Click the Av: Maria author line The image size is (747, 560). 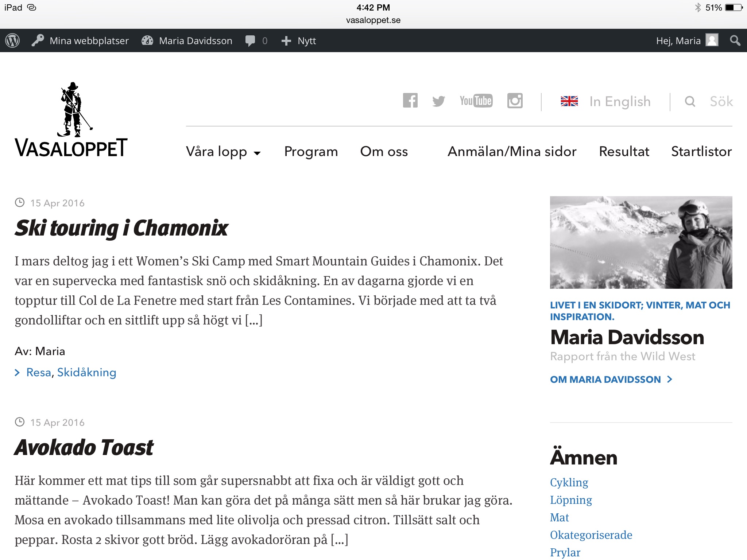(40, 351)
